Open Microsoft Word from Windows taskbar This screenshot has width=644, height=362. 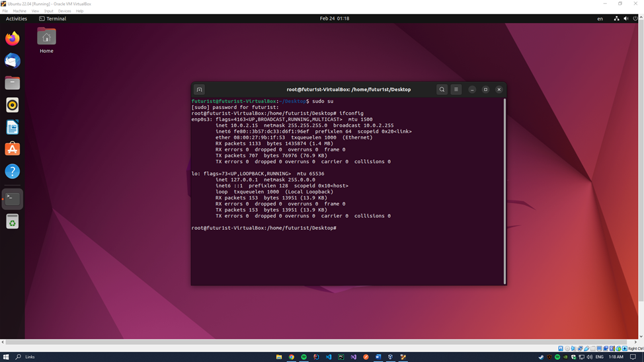click(x=378, y=357)
